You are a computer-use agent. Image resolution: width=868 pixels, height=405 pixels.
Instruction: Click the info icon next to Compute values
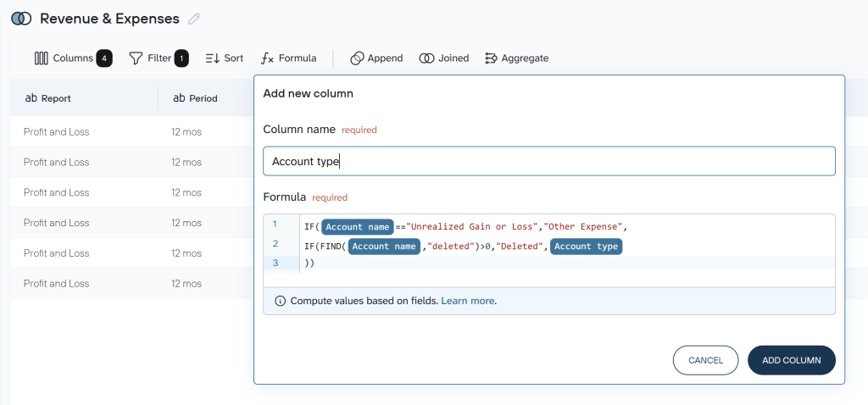pos(280,301)
